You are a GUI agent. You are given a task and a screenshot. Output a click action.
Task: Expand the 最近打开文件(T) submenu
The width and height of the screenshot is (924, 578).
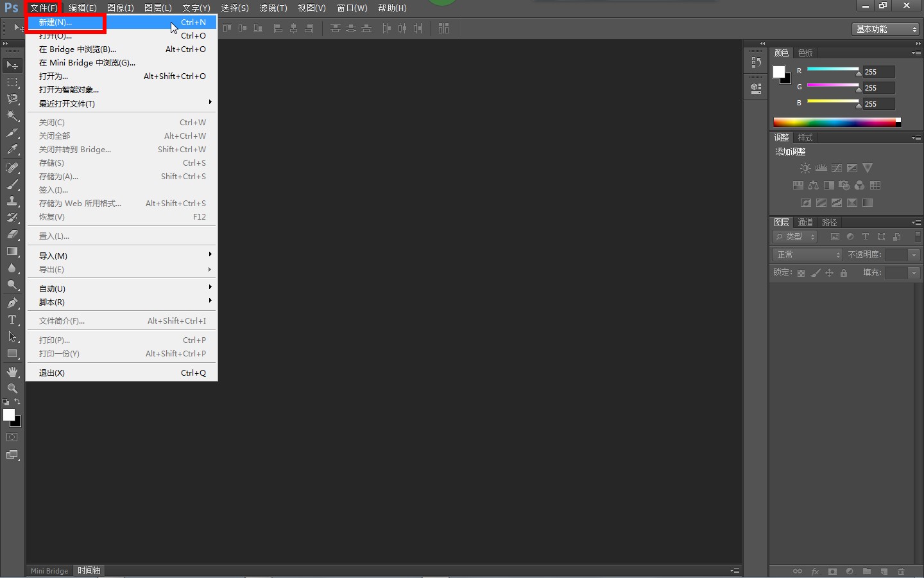coord(122,103)
